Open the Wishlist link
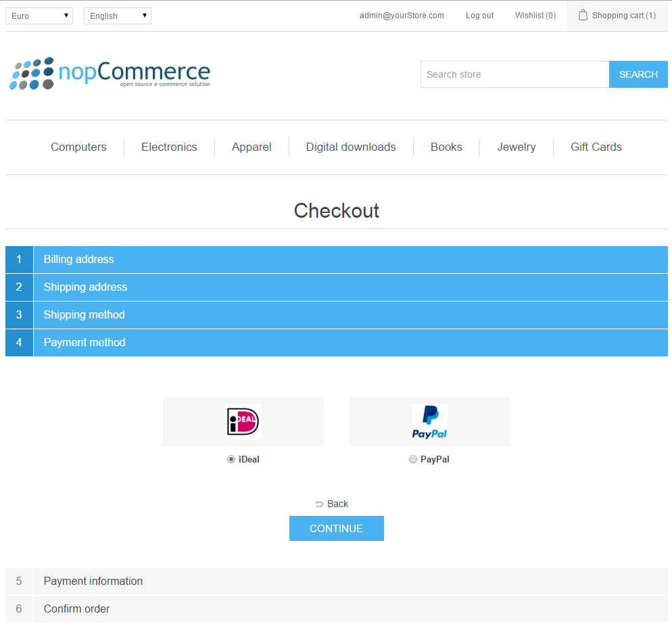The height and width of the screenshot is (643, 672). point(535,15)
